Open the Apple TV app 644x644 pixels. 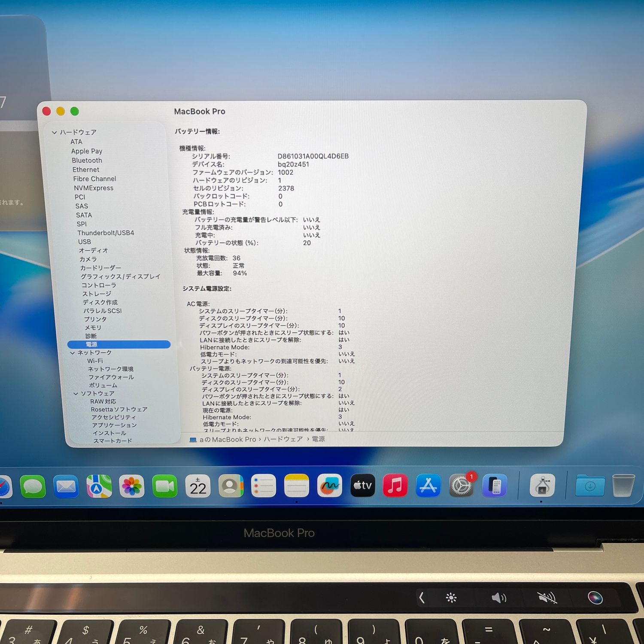pyautogui.click(x=362, y=486)
